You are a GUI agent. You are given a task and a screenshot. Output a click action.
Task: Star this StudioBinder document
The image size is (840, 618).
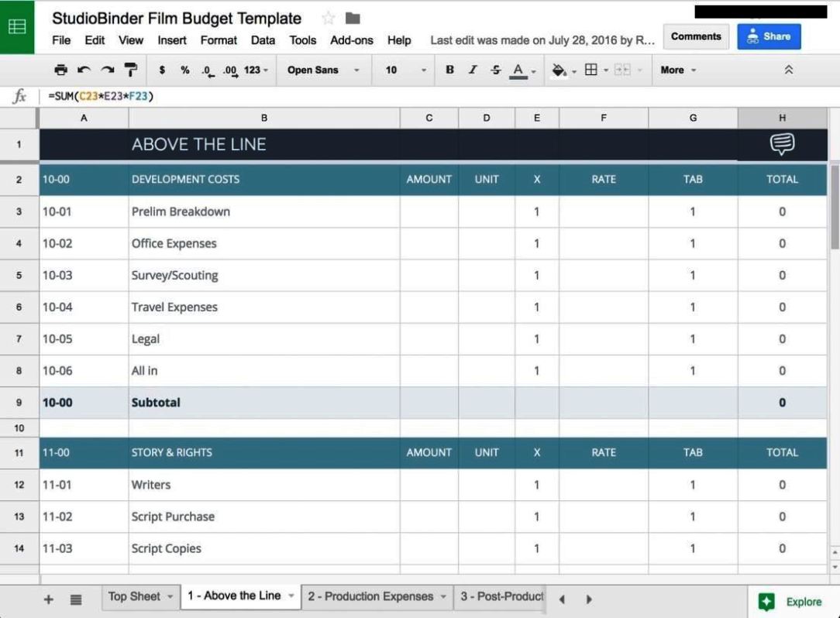click(328, 19)
